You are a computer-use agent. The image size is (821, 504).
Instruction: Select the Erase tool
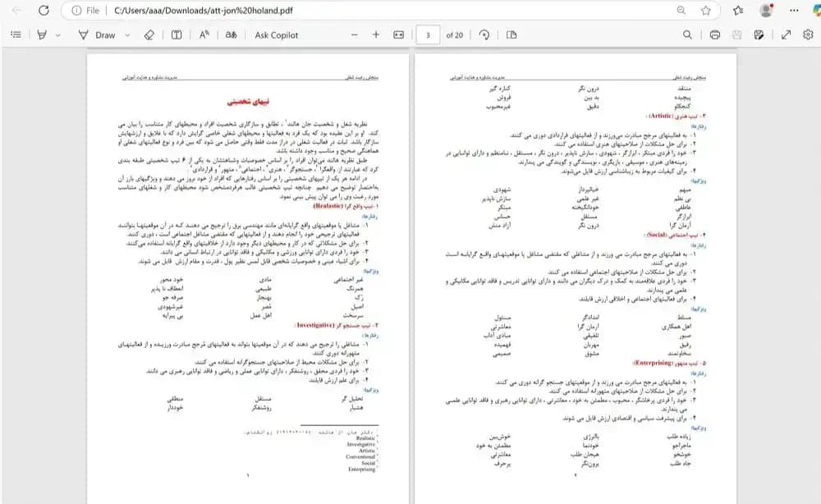(x=149, y=35)
